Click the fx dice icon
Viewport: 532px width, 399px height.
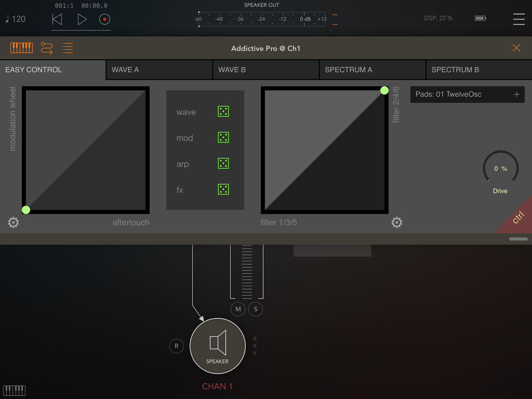(x=223, y=190)
